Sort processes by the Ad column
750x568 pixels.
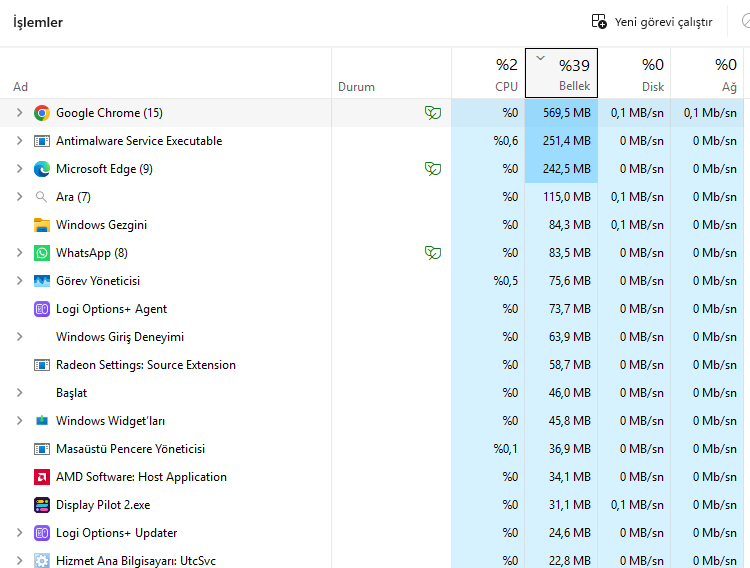pyautogui.click(x=165, y=73)
